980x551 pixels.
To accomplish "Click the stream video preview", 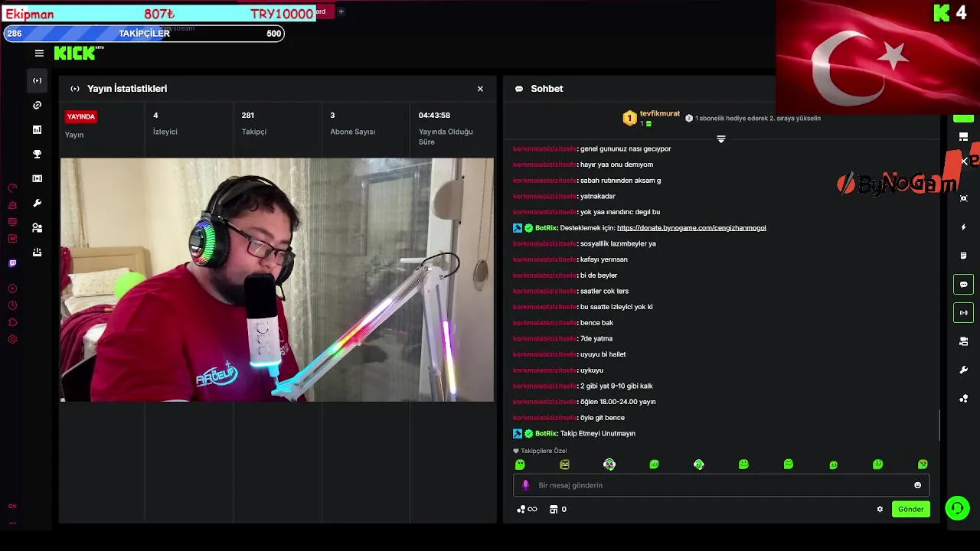I will [x=277, y=279].
